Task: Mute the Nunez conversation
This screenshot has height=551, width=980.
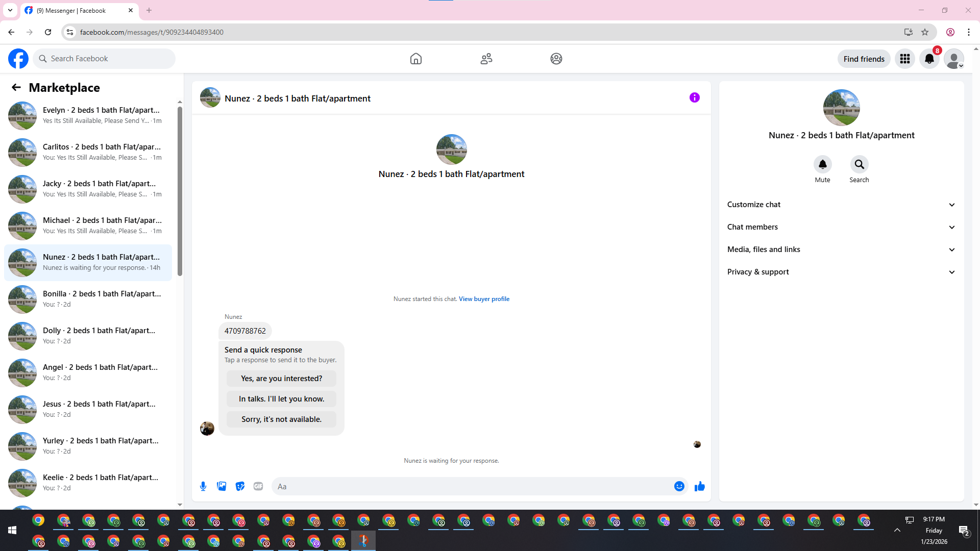Action: point(822,164)
